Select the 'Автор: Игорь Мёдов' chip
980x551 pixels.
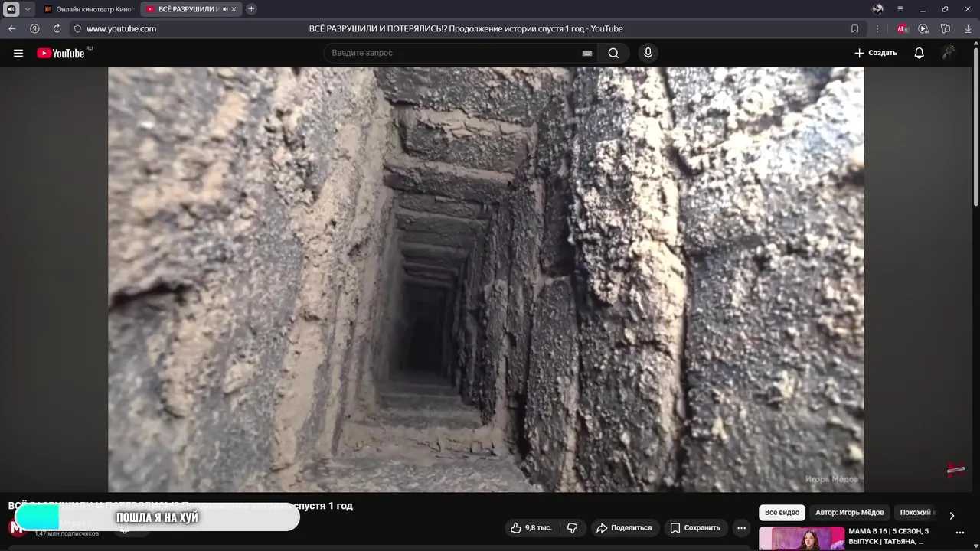coord(849,512)
